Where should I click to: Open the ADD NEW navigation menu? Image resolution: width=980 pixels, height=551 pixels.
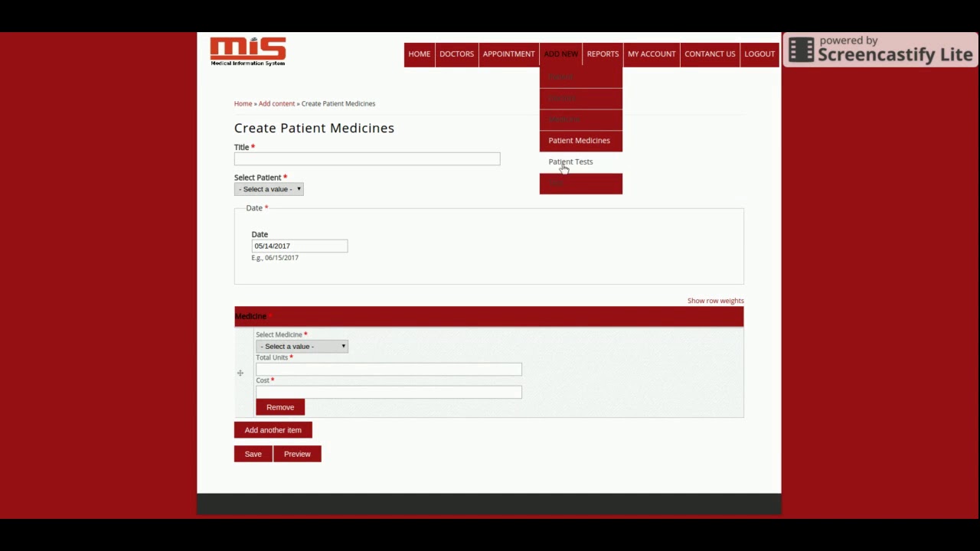click(x=560, y=54)
